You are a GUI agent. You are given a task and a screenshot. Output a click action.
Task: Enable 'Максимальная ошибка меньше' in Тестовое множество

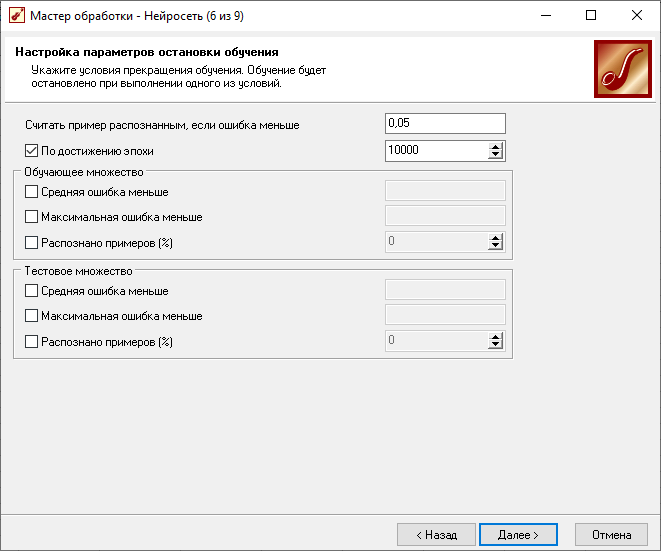click(32, 315)
